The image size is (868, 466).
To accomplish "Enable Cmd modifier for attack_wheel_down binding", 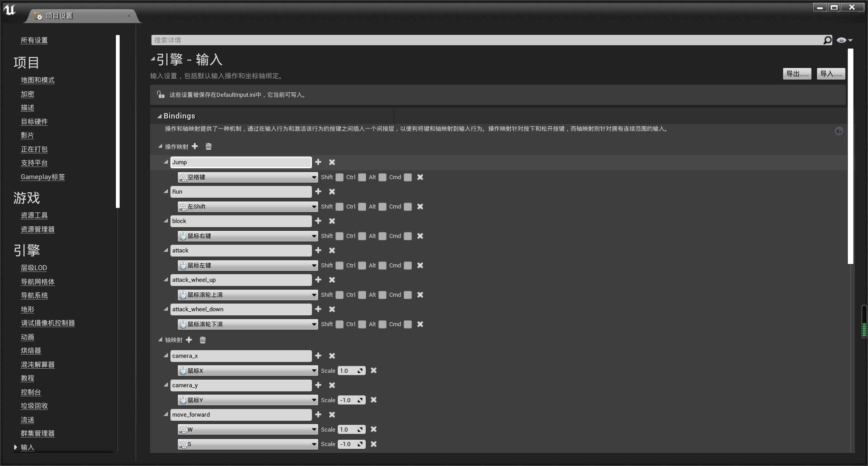I will (408, 324).
